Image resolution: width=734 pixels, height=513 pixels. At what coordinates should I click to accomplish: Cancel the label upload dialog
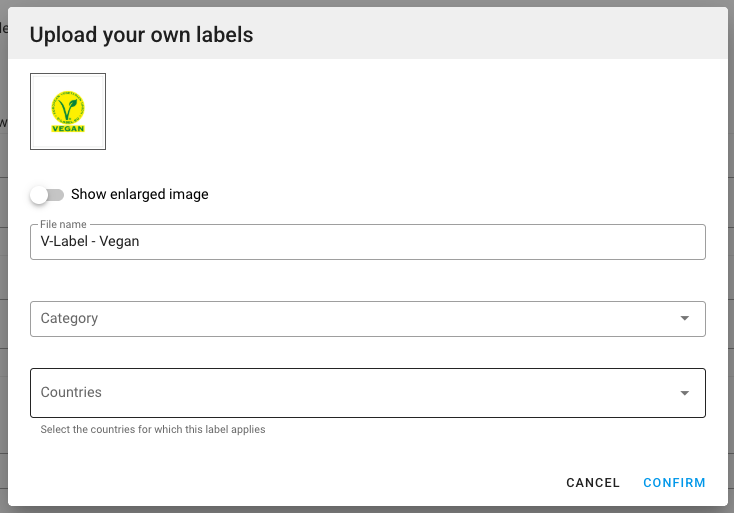pos(593,483)
